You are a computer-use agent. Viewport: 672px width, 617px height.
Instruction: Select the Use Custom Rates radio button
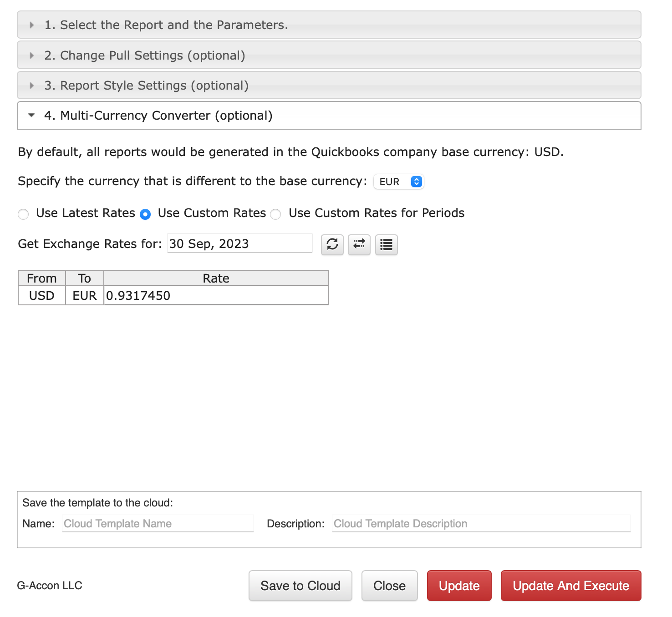click(145, 214)
